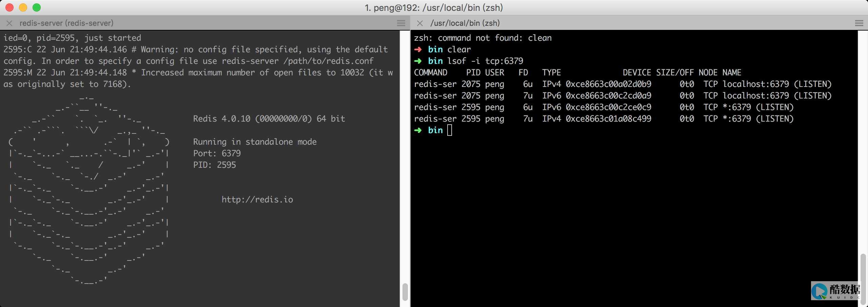The image size is (868, 307).
Task: Open the redis-server pane hamburger menu
Action: (401, 23)
